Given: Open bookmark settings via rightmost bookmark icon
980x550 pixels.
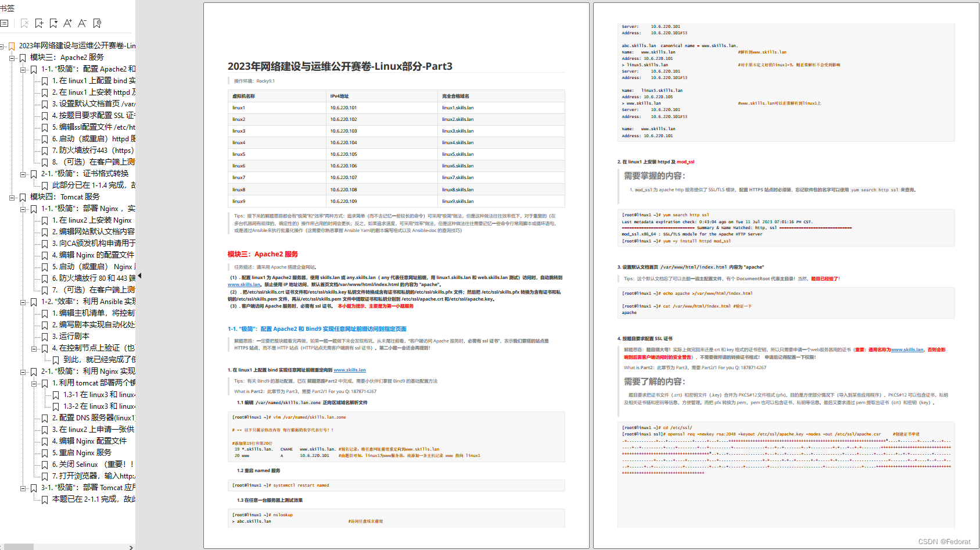Looking at the screenshot, I should click(96, 24).
